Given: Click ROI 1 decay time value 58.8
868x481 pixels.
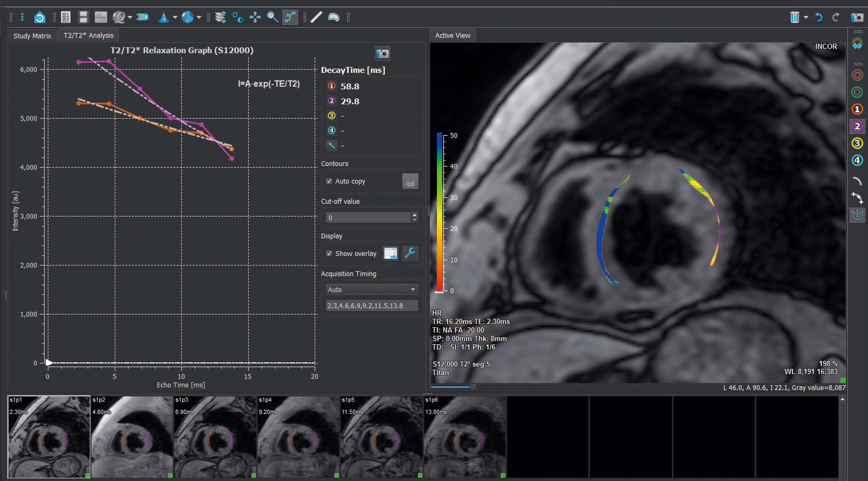Looking at the screenshot, I should pyautogui.click(x=350, y=86).
